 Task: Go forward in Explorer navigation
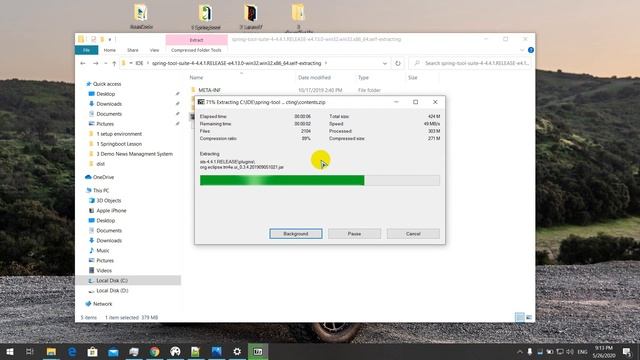pyautogui.click(x=96, y=63)
